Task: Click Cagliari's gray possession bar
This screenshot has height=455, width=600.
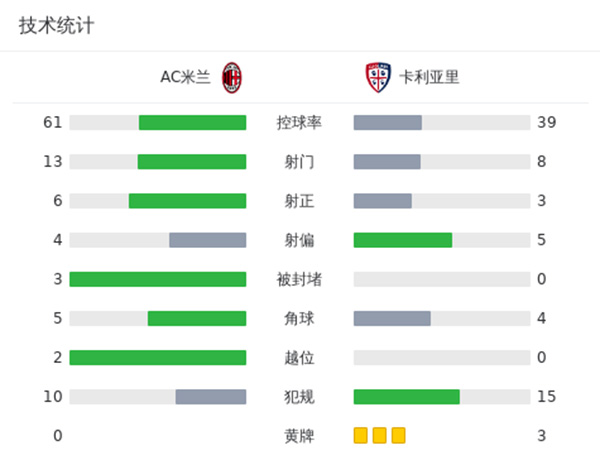Action: [388, 123]
